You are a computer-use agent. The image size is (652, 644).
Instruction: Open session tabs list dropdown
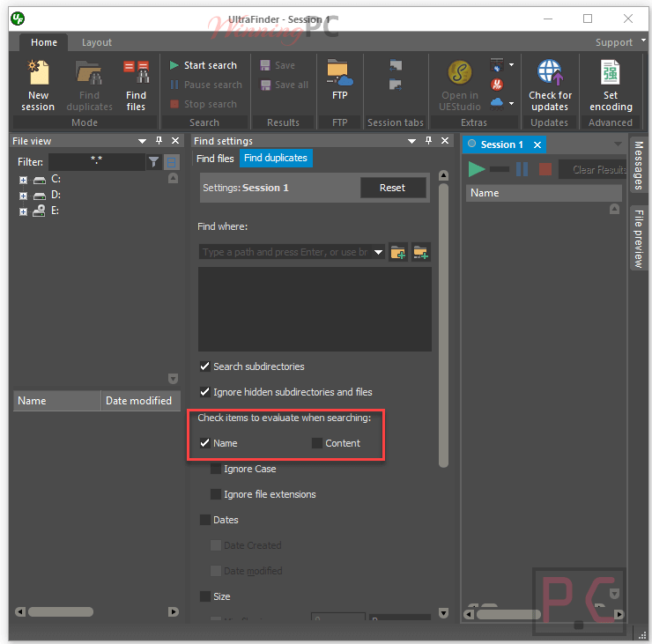tap(618, 144)
